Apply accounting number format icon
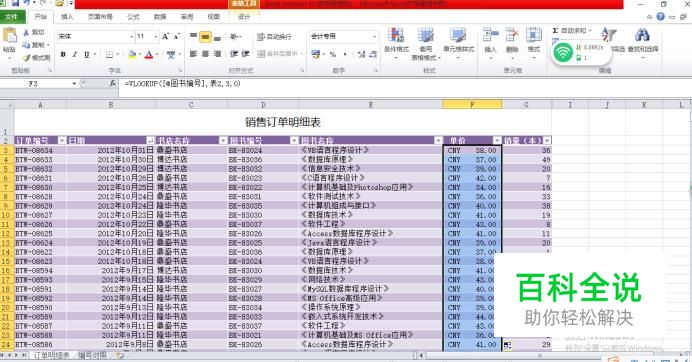The image size is (692, 362). tap(315, 54)
